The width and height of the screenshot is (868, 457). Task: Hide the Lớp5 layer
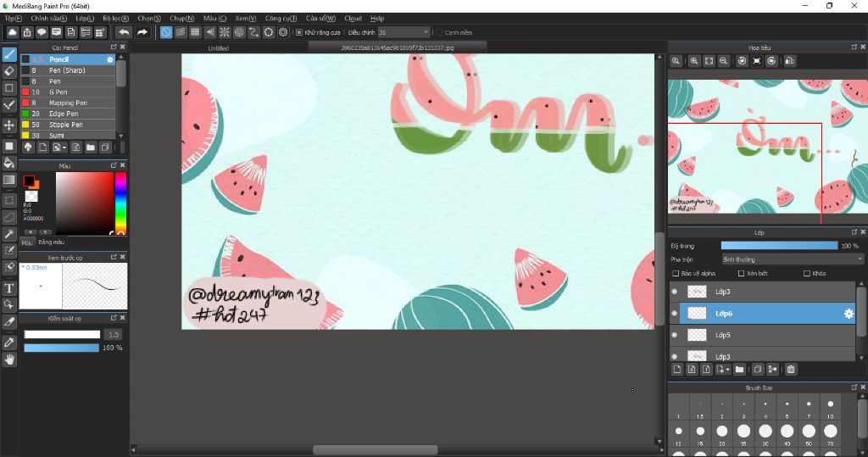pos(674,335)
